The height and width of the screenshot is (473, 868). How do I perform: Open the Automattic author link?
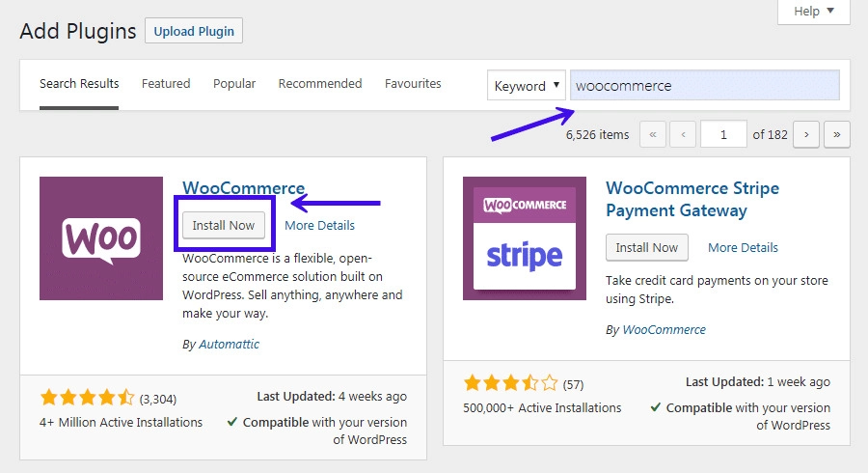click(x=229, y=344)
